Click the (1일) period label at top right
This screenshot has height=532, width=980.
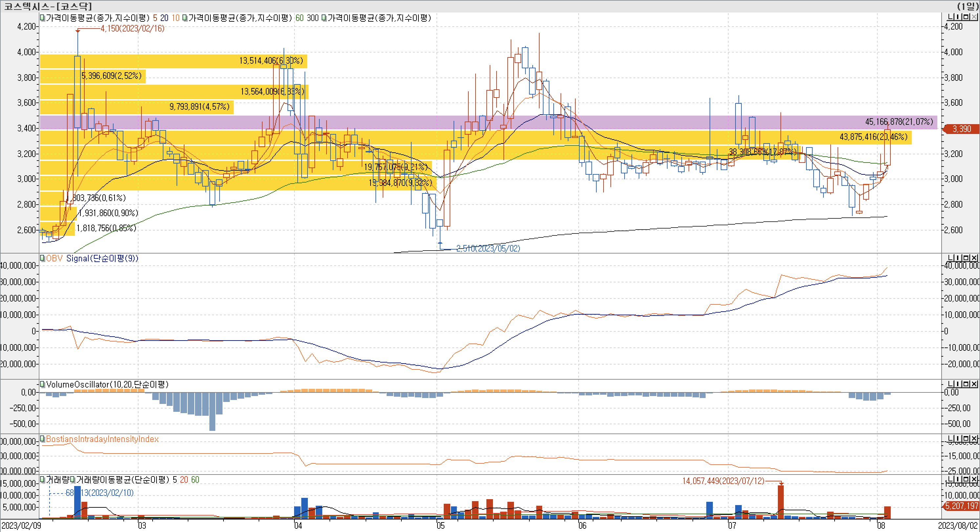968,6
